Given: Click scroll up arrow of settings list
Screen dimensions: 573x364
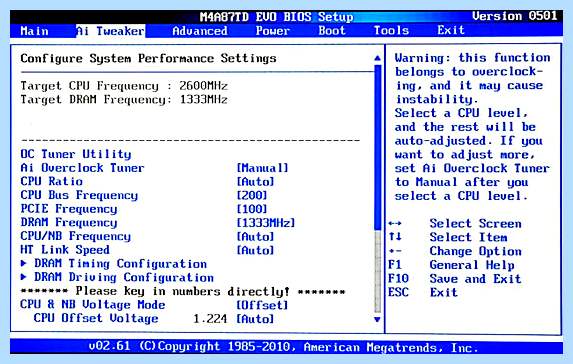Looking at the screenshot, I should [x=377, y=58].
